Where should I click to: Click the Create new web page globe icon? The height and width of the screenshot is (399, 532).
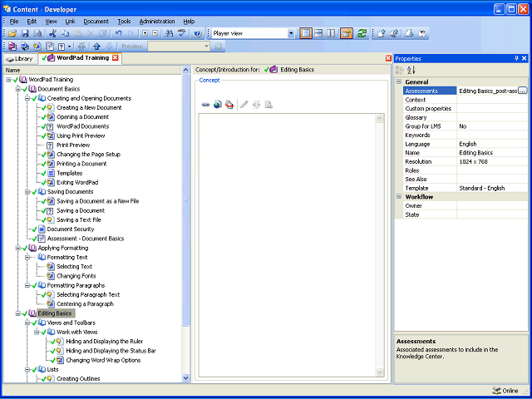[218, 105]
